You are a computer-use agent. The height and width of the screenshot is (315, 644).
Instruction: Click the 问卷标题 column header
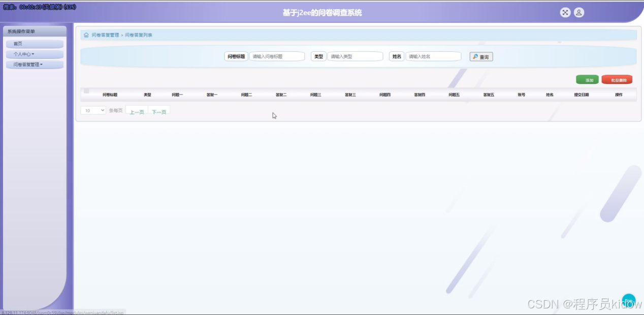pos(110,95)
